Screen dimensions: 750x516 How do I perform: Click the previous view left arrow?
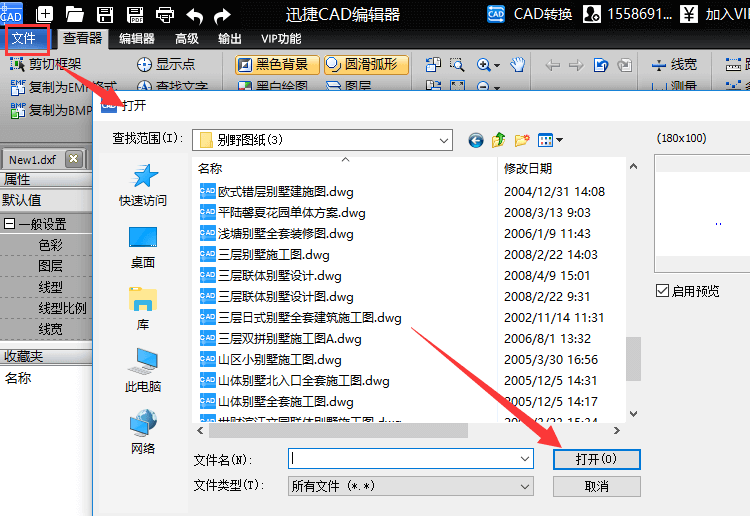(553, 65)
